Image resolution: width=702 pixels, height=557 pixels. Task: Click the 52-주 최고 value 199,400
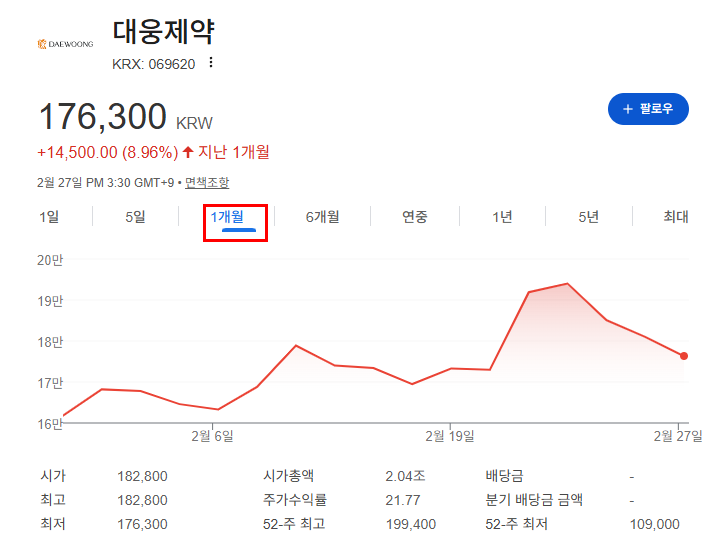point(411,524)
